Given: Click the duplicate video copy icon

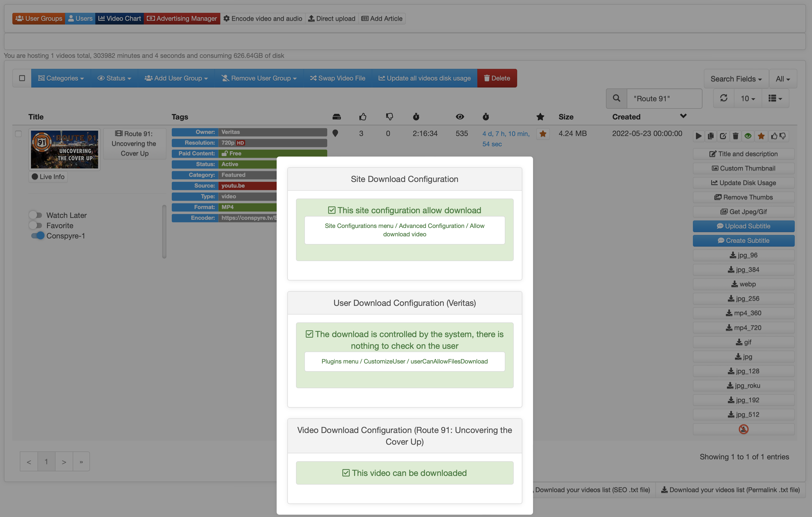Looking at the screenshot, I should pos(710,136).
